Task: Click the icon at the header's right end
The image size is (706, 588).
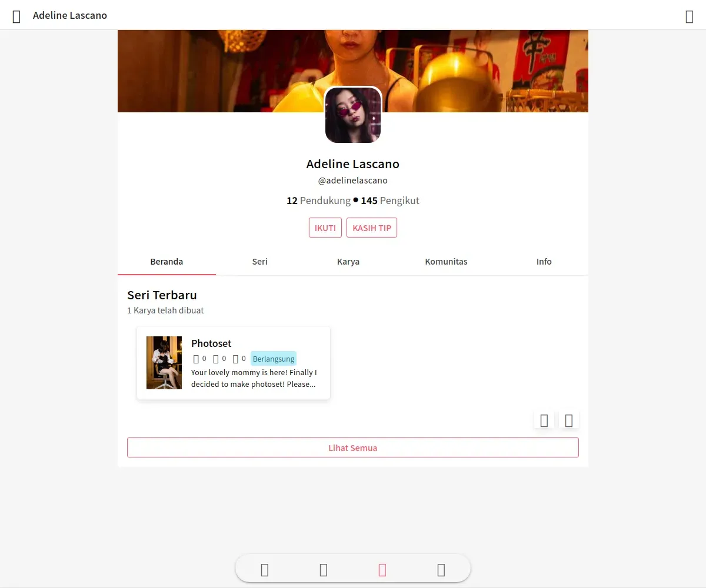Action: click(x=690, y=16)
